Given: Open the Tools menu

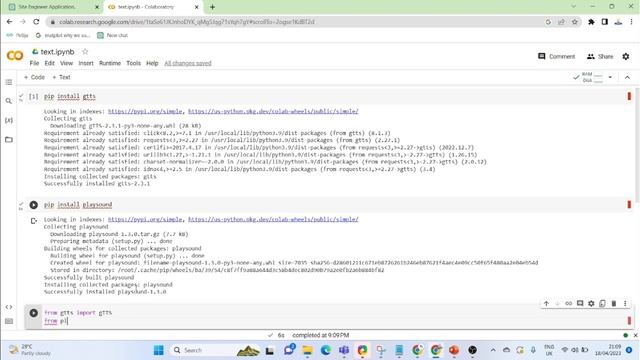Looking at the screenshot, I should tap(133, 63).
